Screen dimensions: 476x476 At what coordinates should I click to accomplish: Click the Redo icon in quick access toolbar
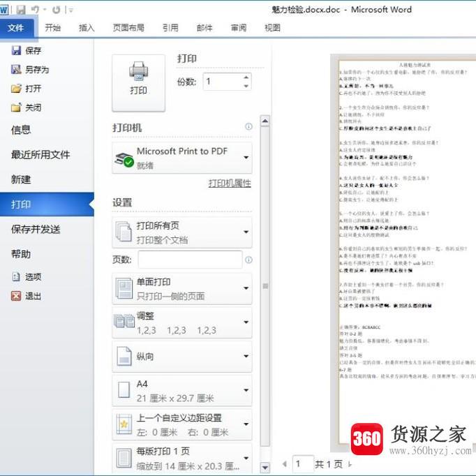point(56,10)
